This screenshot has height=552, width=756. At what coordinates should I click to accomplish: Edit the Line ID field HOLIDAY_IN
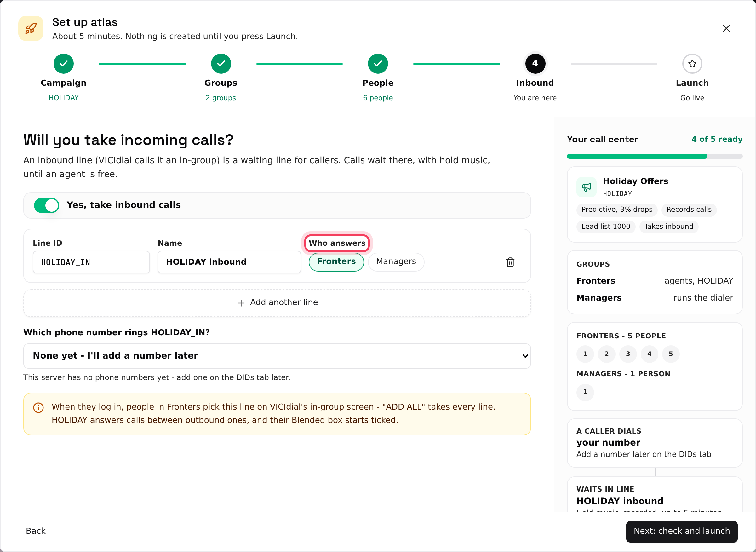[91, 262]
